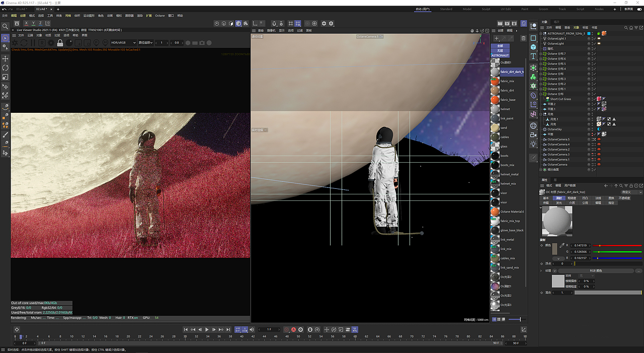The height and width of the screenshot is (353, 644).
Task: Click the ASTRONAUT material layer button
Action: [x=500, y=55]
